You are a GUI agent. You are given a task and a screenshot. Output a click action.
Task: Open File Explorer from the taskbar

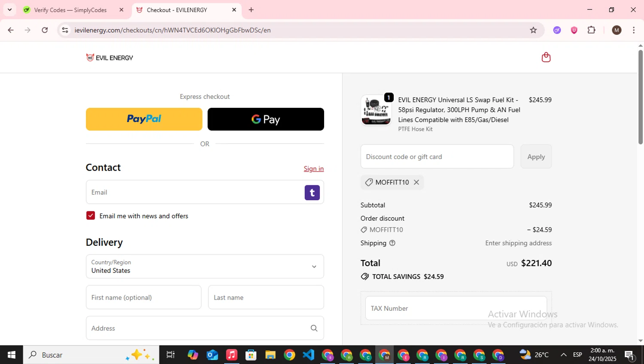click(x=270, y=355)
